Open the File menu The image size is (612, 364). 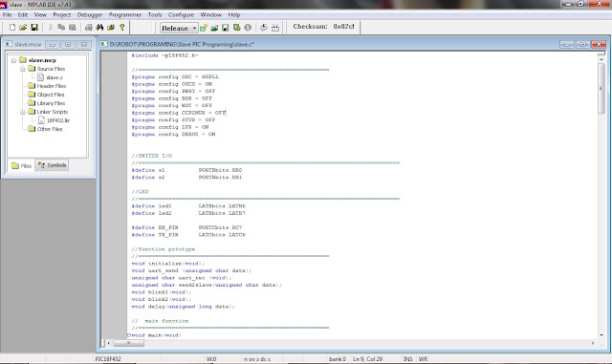(7, 15)
